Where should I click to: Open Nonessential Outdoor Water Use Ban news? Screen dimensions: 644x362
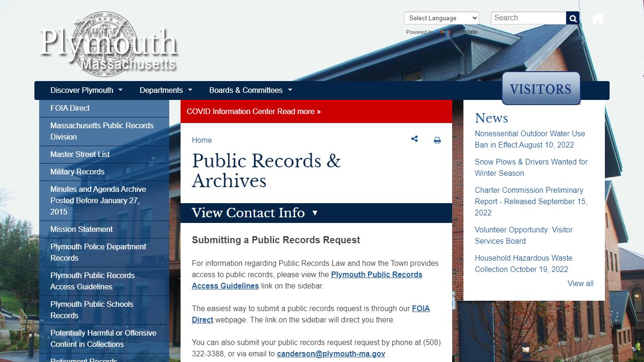pyautogui.click(x=530, y=140)
